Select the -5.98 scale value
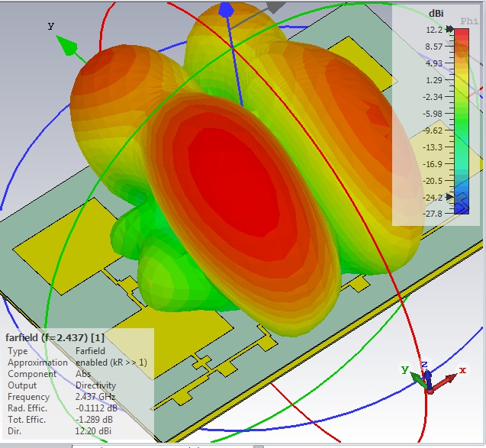Image resolution: width=486 pixels, height=448 pixels. pyautogui.click(x=433, y=114)
